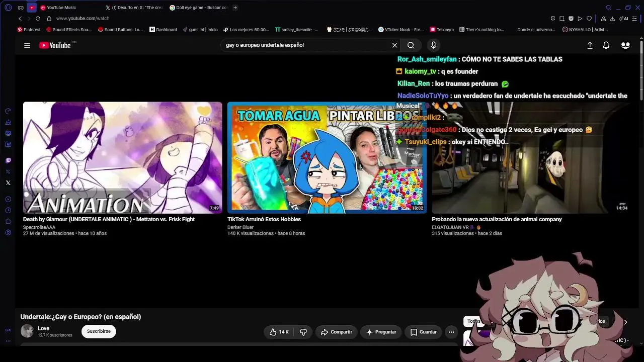Open a new browser tab
Screen dimensions: 644x362
[x=235, y=8]
